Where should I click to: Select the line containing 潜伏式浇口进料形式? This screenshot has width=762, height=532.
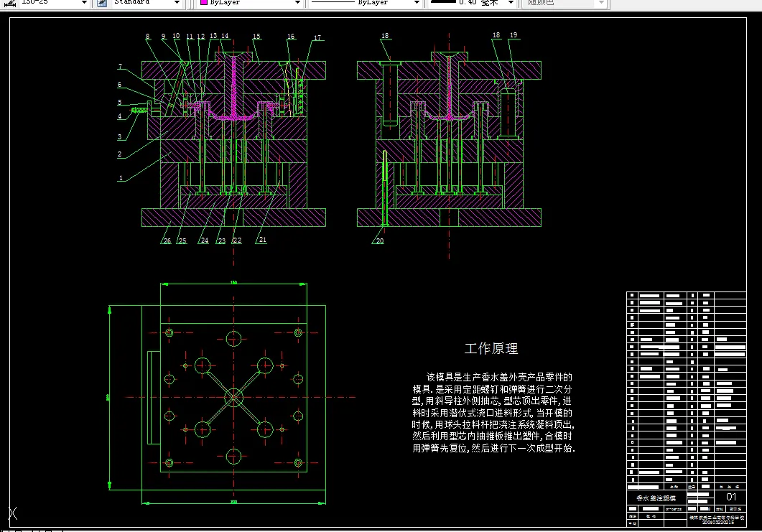[x=492, y=413]
